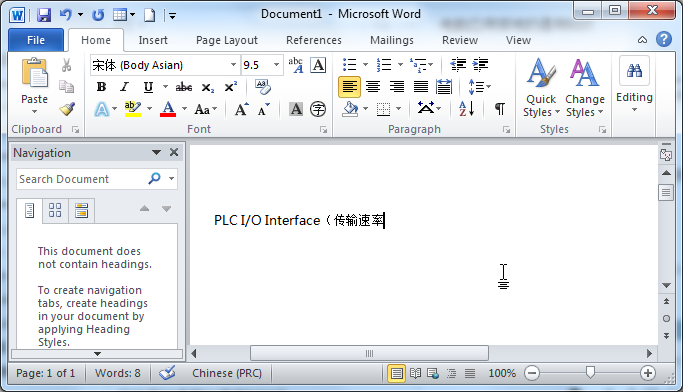
Task: Toggle show paragraph marks
Action: point(500,109)
